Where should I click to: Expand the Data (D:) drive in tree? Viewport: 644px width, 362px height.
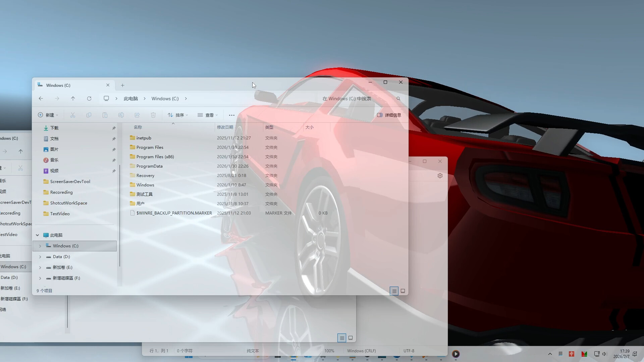(x=41, y=256)
